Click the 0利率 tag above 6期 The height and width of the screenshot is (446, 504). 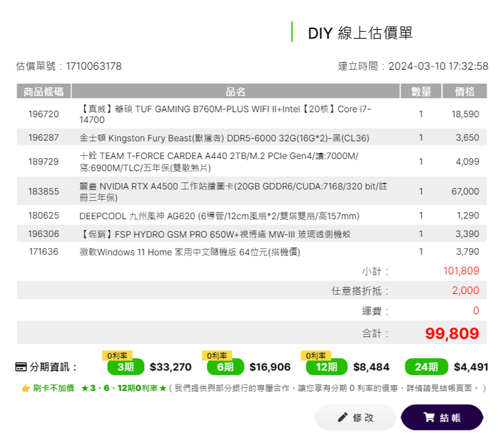(217, 356)
